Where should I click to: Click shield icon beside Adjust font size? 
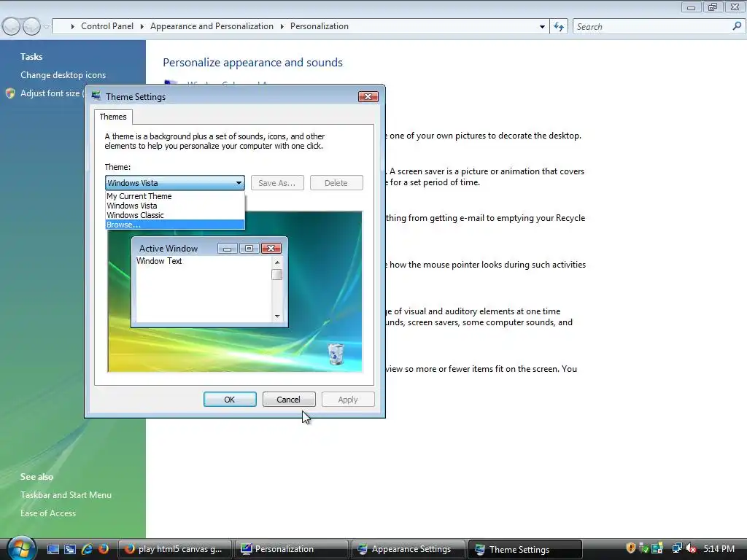(10, 93)
